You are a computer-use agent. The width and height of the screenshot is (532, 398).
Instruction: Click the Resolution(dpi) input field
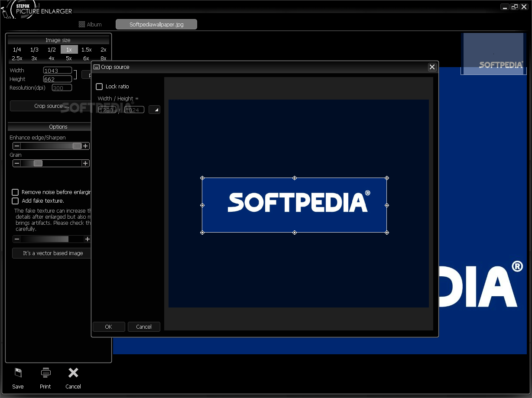pos(62,88)
